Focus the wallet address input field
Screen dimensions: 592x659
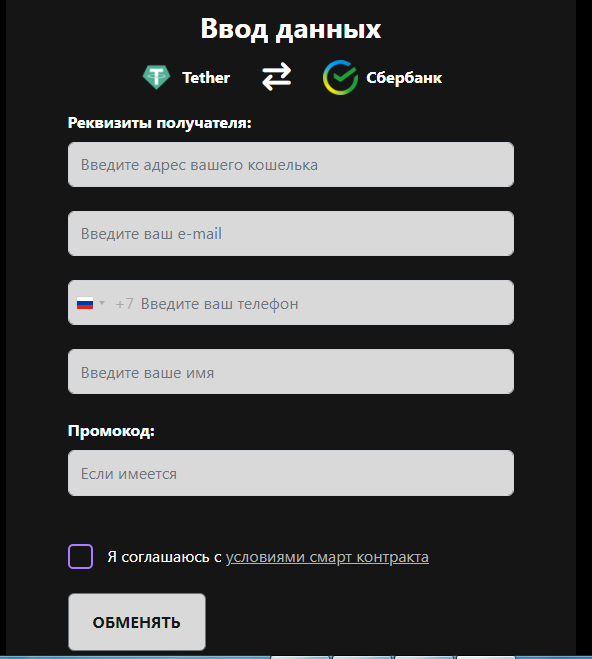[291, 164]
